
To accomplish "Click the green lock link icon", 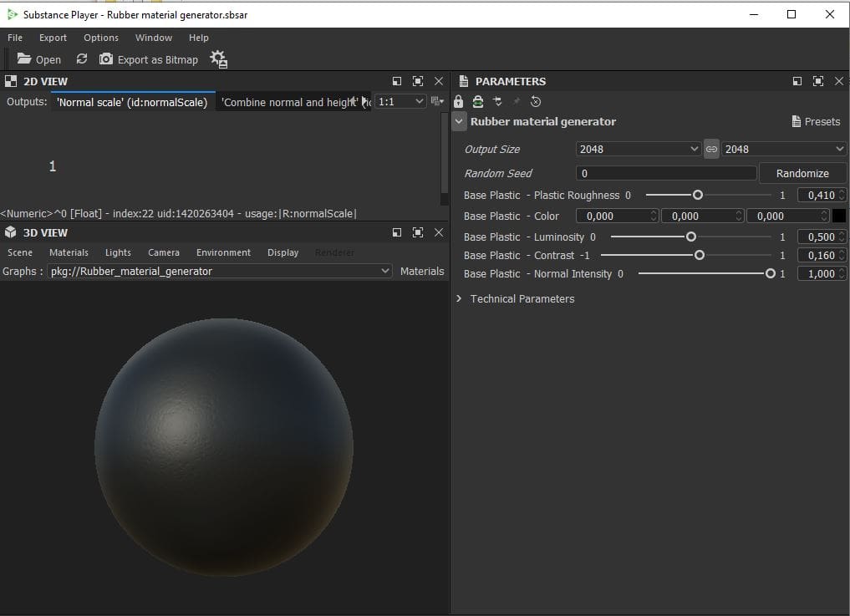I will [x=477, y=101].
